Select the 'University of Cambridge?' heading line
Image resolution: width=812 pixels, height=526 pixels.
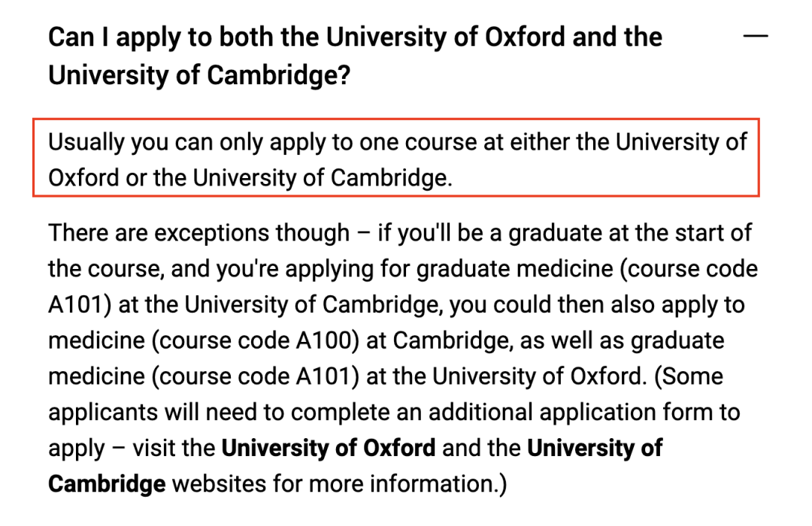click(x=199, y=75)
